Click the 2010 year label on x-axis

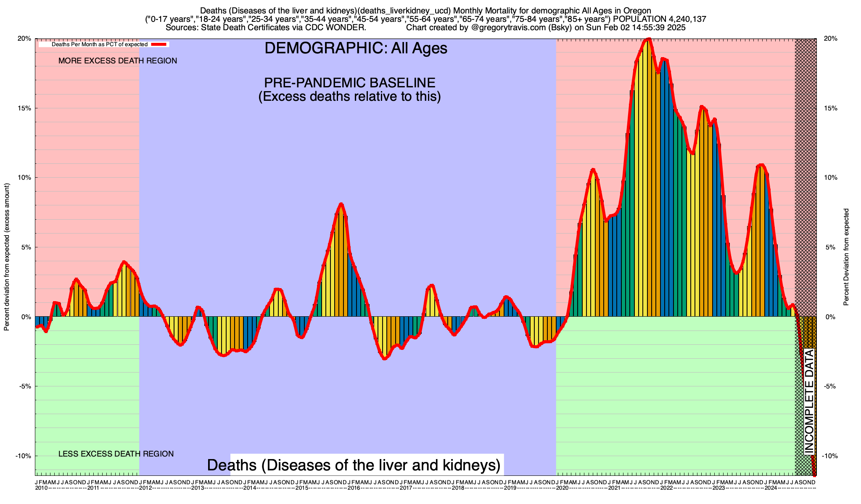pyautogui.click(x=41, y=488)
